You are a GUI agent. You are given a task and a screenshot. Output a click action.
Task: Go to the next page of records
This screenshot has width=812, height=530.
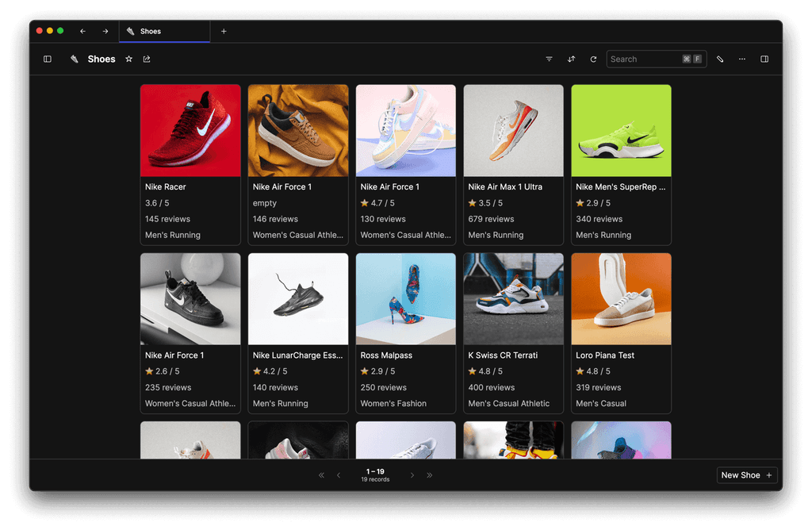click(x=412, y=474)
